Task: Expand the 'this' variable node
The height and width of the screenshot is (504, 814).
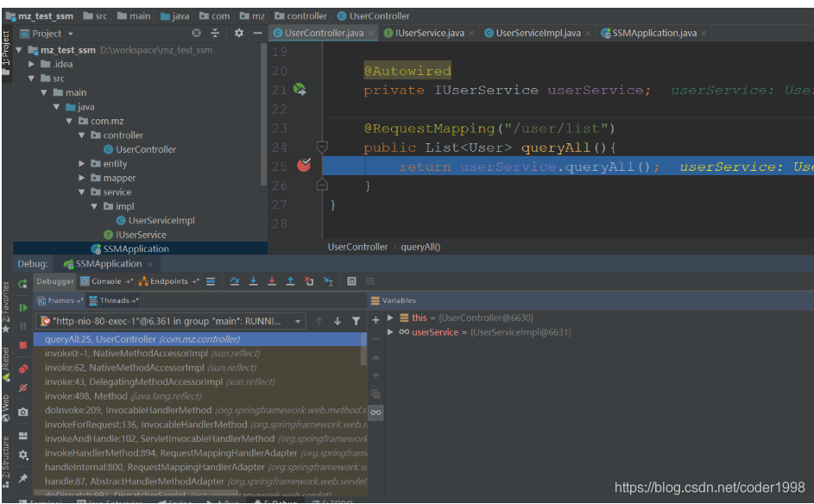Action: [x=390, y=318]
